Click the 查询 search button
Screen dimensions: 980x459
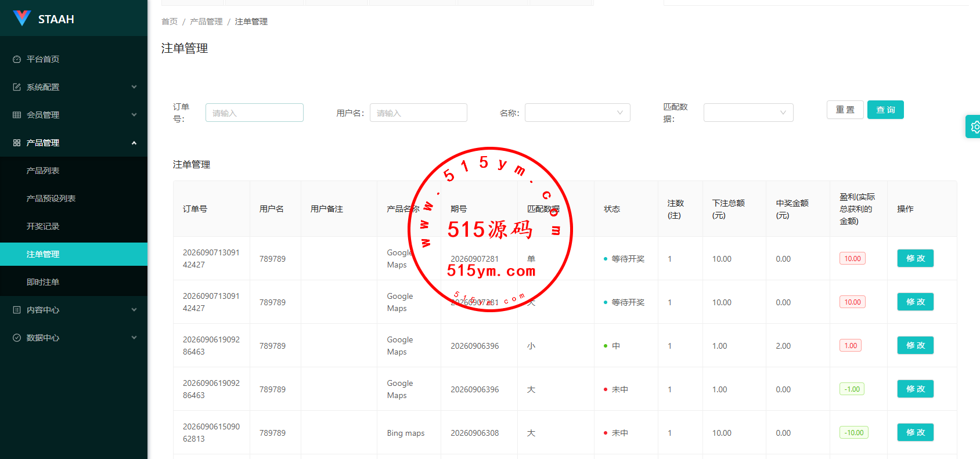click(x=885, y=110)
